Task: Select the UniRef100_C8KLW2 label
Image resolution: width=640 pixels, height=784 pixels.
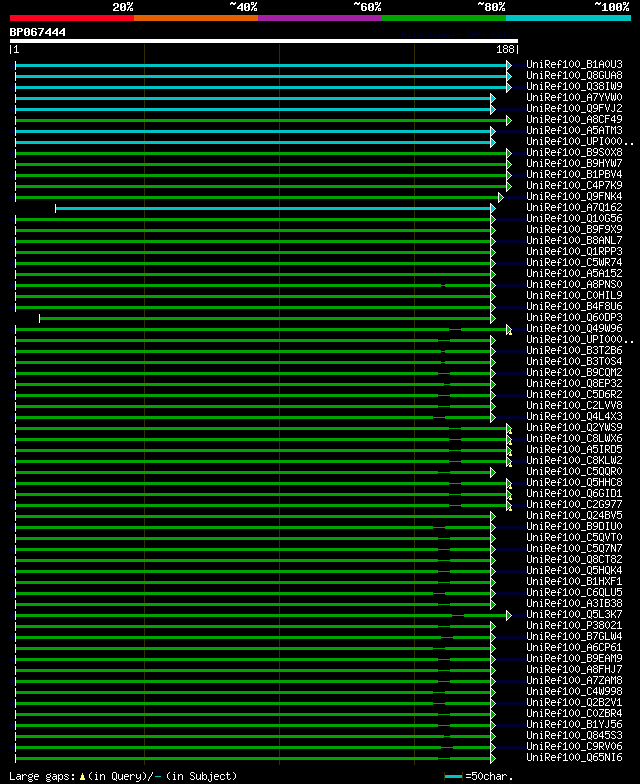Action: coord(574,460)
